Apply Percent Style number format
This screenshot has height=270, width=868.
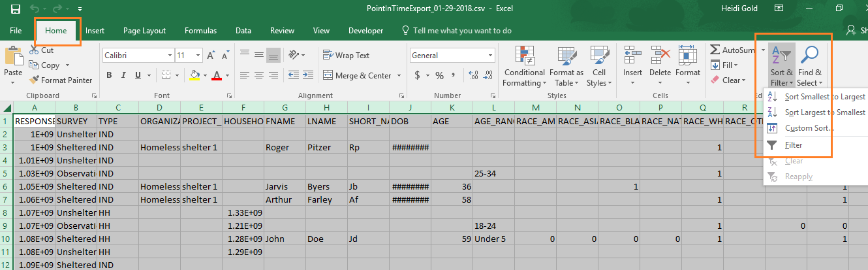pyautogui.click(x=439, y=76)
